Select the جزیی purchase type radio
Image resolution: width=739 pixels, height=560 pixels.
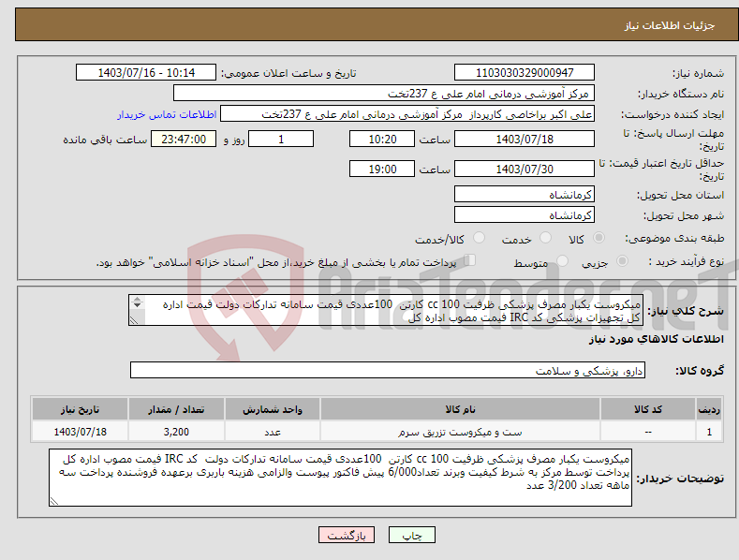[x=622, y=260]
